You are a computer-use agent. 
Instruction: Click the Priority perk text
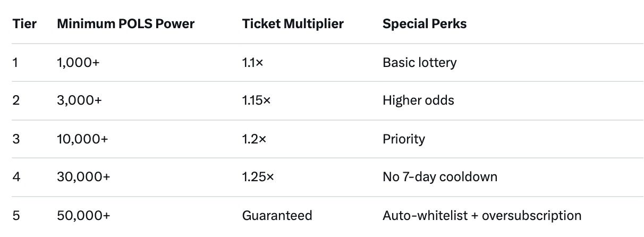click(x=404, y=139)
